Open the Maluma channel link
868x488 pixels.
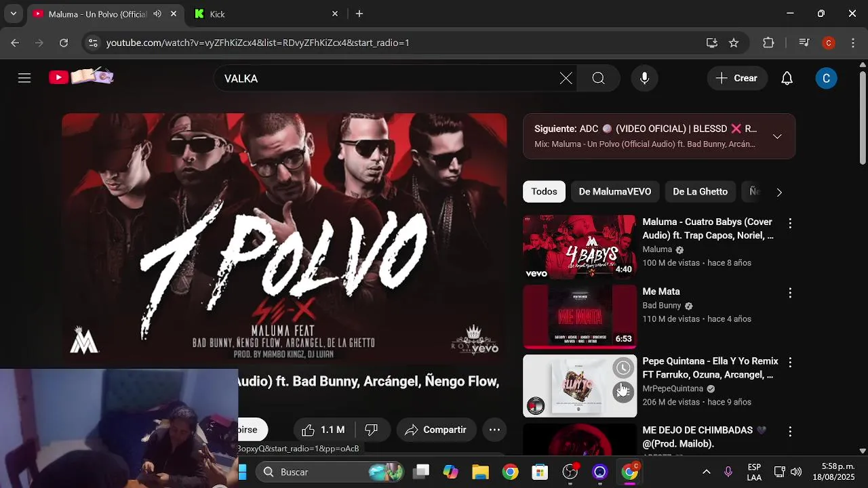(x=657, y=249)
